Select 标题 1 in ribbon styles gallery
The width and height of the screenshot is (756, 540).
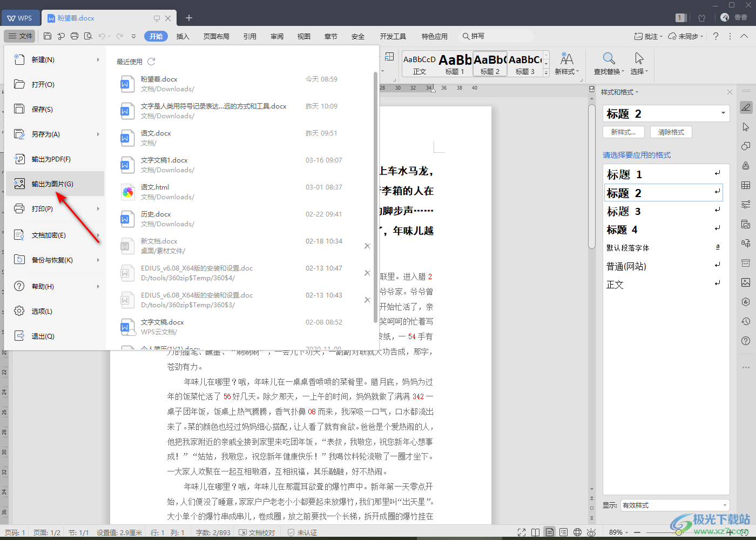455,63
